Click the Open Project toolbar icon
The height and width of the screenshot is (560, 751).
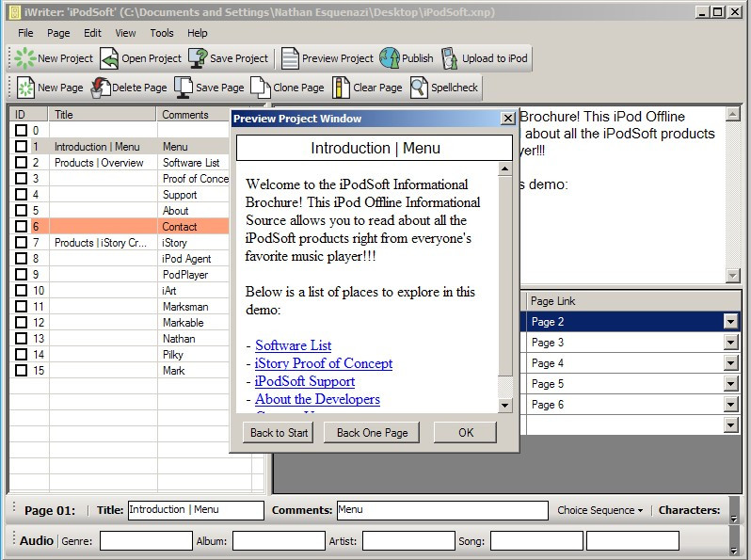coord(109,58)
